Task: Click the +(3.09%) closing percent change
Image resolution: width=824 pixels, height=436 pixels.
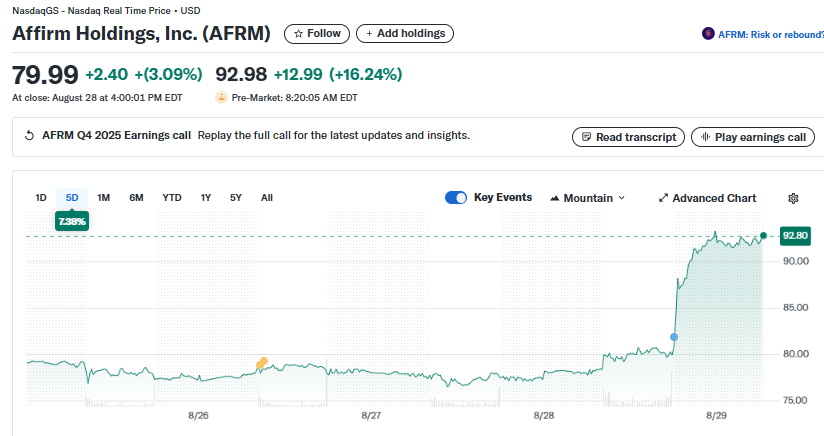Action: pyautogui.click(x=168, y=74)
